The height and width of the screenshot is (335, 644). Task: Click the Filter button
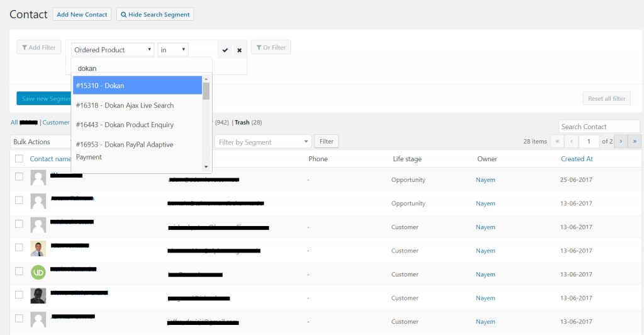pos(326,142)
